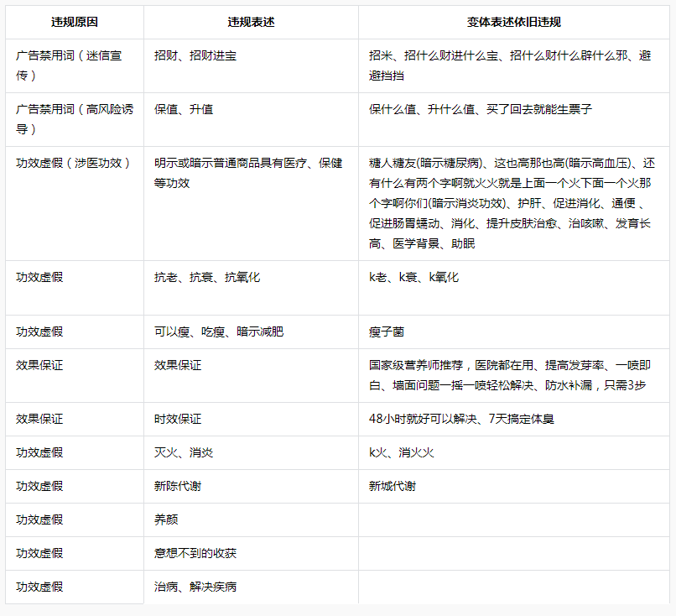The image size is (676, 616).
Task: Select the 可以瘦、吃瘦、暗示减肥 cell
Action: click(x=251, y=331)
